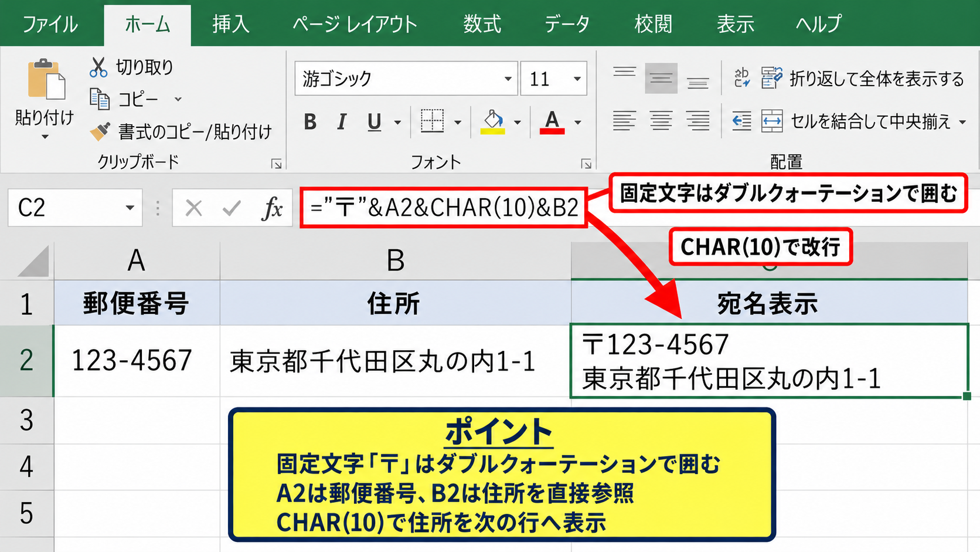Click the text orientation icon
The height and width of the screenshot is (552, 980).
tap(742, 77)
